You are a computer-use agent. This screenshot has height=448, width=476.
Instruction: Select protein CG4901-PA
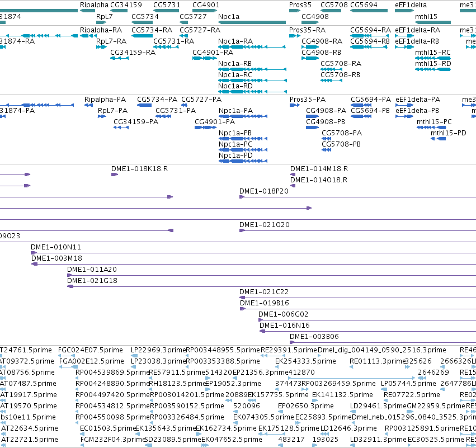coord(215,122)
